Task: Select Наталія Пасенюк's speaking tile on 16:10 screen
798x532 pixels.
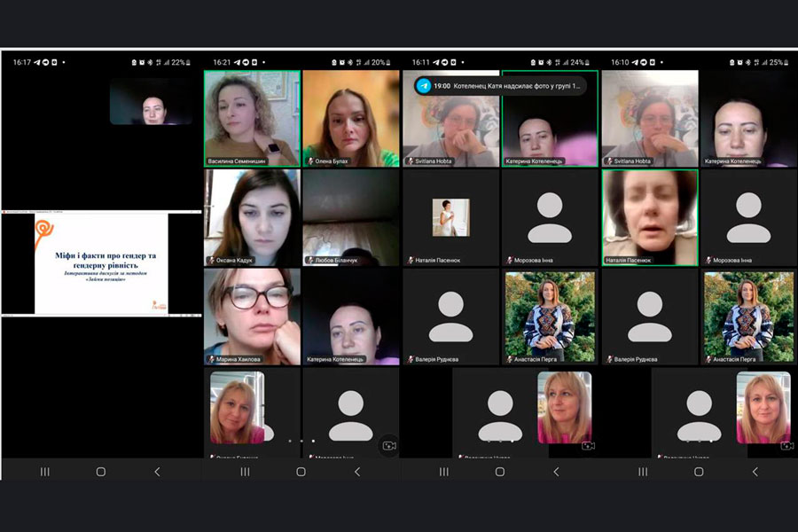Action: [650, 217]
